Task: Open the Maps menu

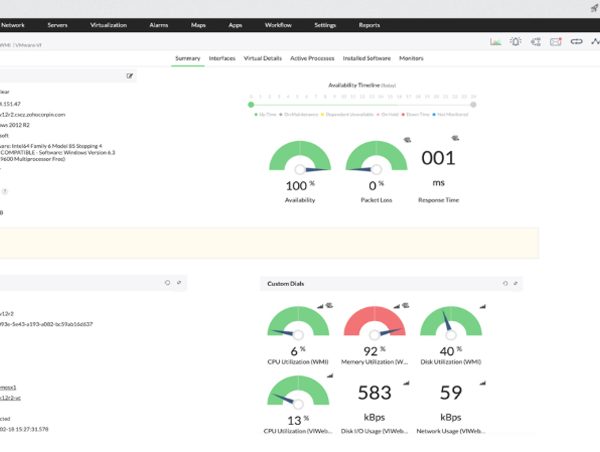Action: [198, 25]
